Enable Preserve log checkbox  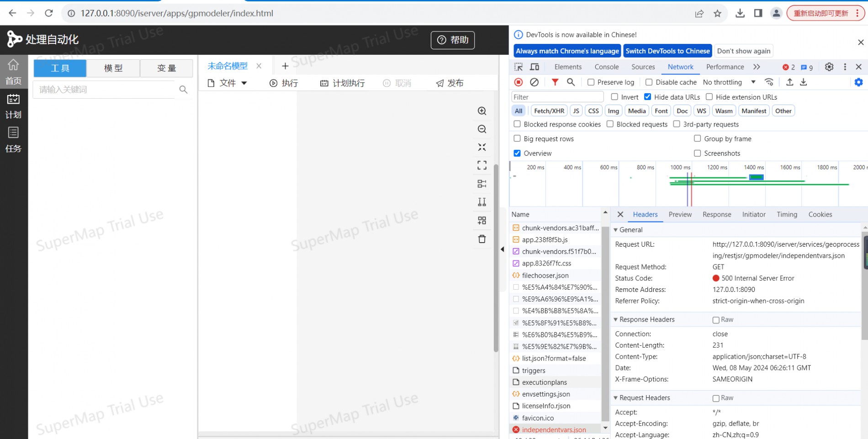591,82
